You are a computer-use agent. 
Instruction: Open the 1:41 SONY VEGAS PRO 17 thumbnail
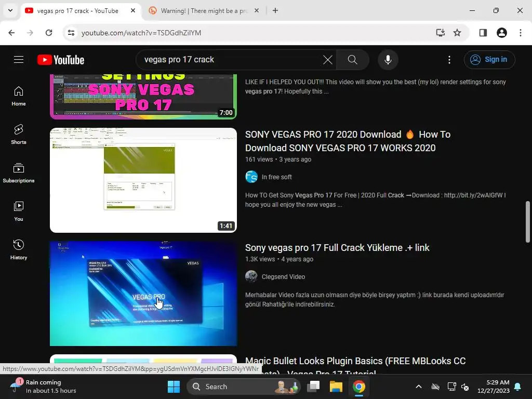click(x=143, y=180)
